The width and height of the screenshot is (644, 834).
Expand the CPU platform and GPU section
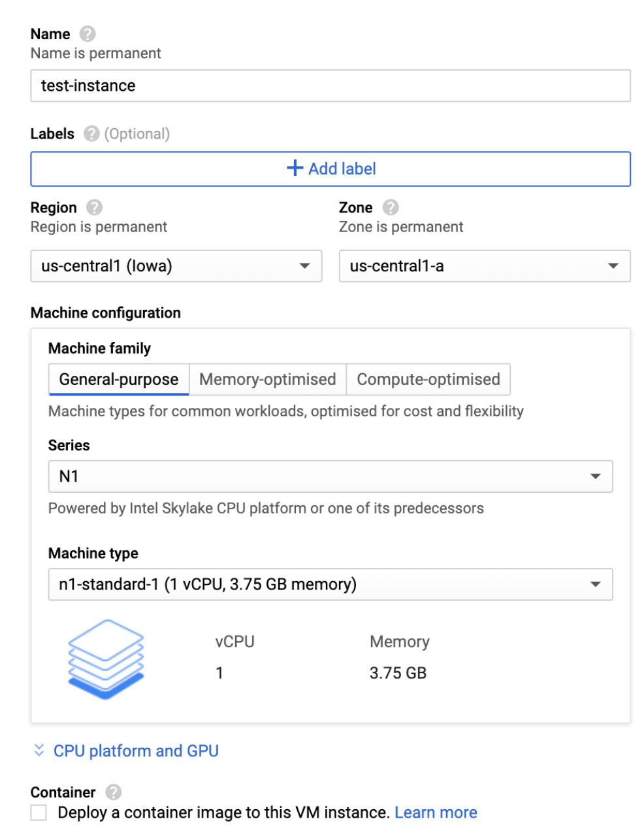click(x=135, y=750)
